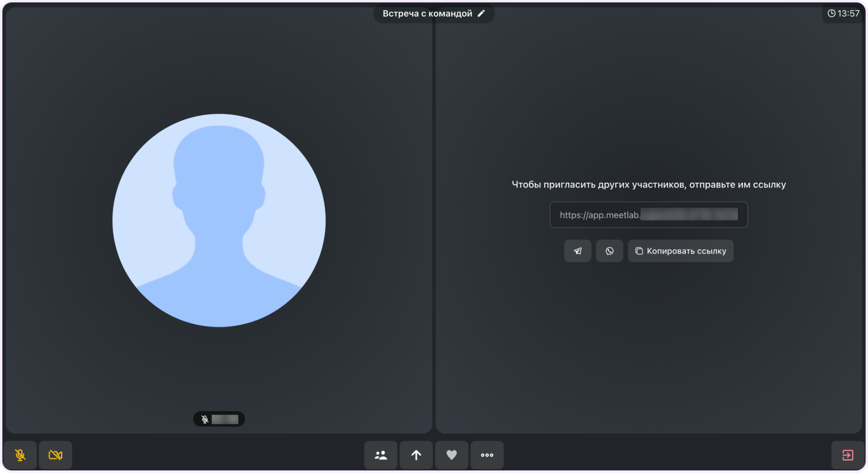
Task: Click the upward arrow share icon
Action: (x=416, y=455)
